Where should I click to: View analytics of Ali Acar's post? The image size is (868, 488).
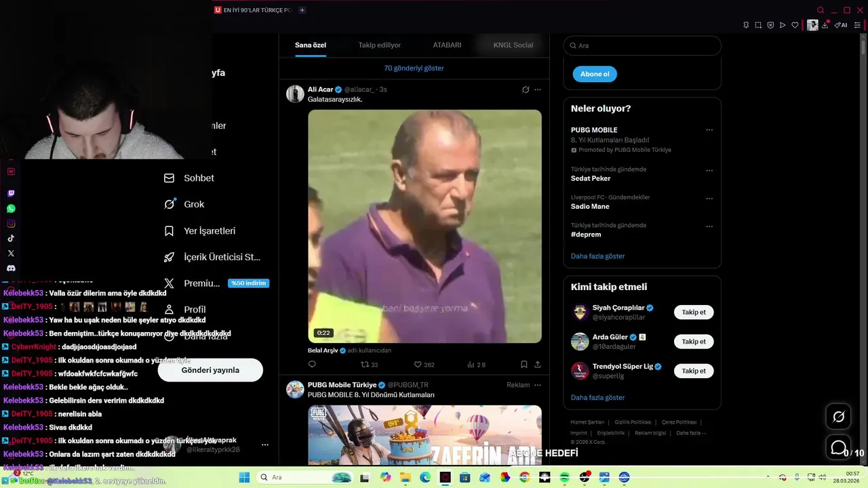tap(476, 365)
